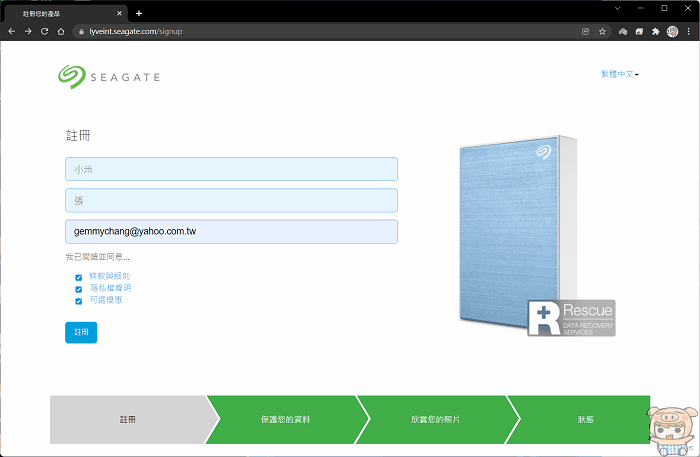The width and height of the screenshot is (700, 457).
Task: Click the blue Seagate drive image
Action: tap(518, 232)
